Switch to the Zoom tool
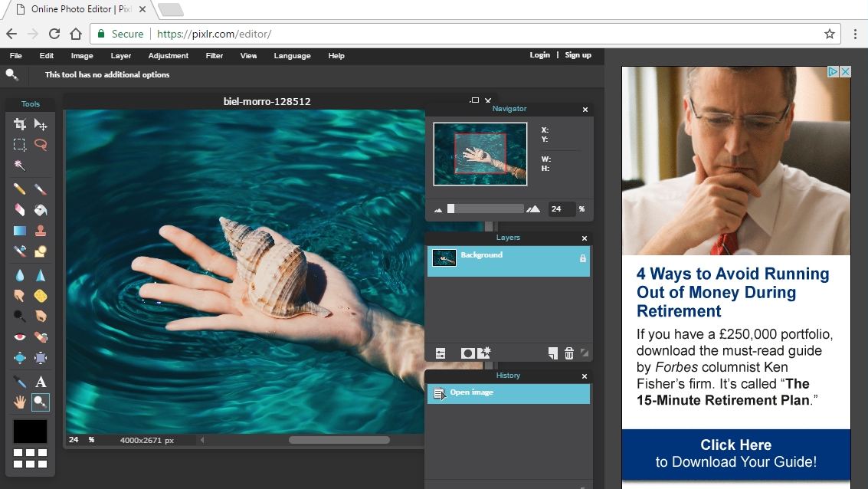868x489 pixels. (x=41, y=402)
